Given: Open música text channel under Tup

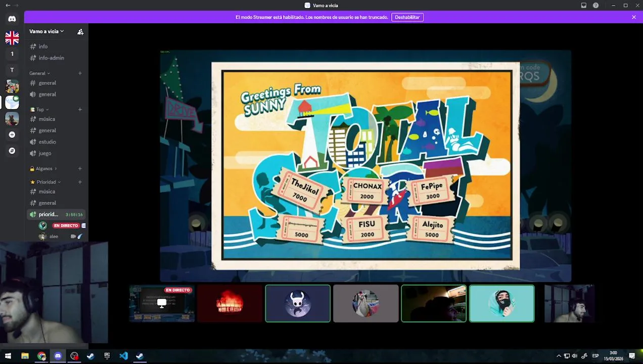Looking at the screenshot, I should pyautogui.click(x=56, y=119).
